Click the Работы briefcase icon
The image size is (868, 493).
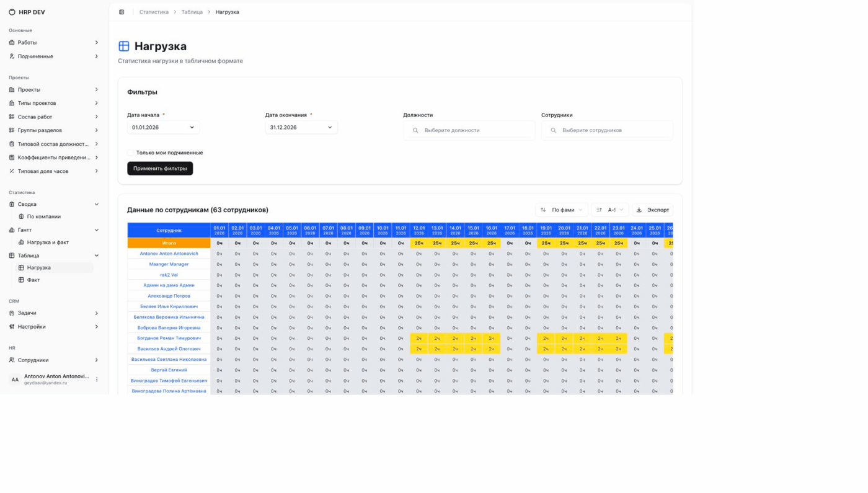pos(12,43)
